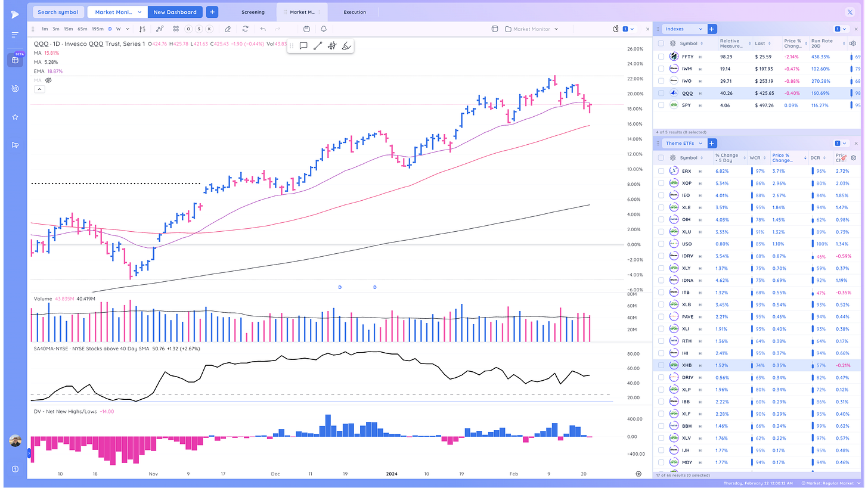Refresh the chart with sync icon

[245, 29]
